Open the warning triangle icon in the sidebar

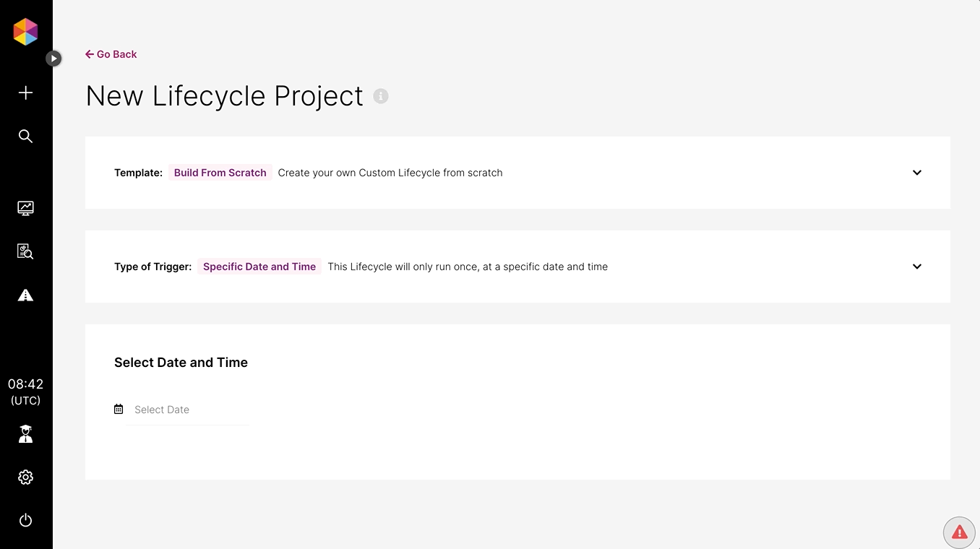coord(25,295)
